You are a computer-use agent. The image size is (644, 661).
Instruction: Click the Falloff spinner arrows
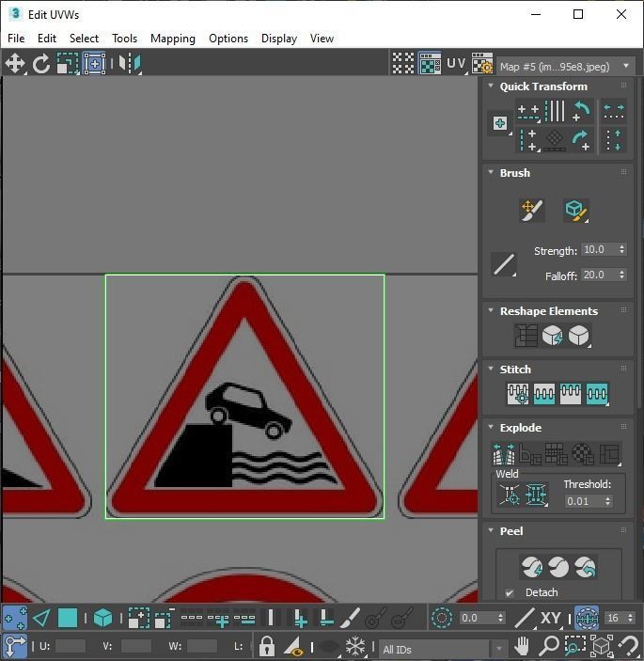coord(622,275)
